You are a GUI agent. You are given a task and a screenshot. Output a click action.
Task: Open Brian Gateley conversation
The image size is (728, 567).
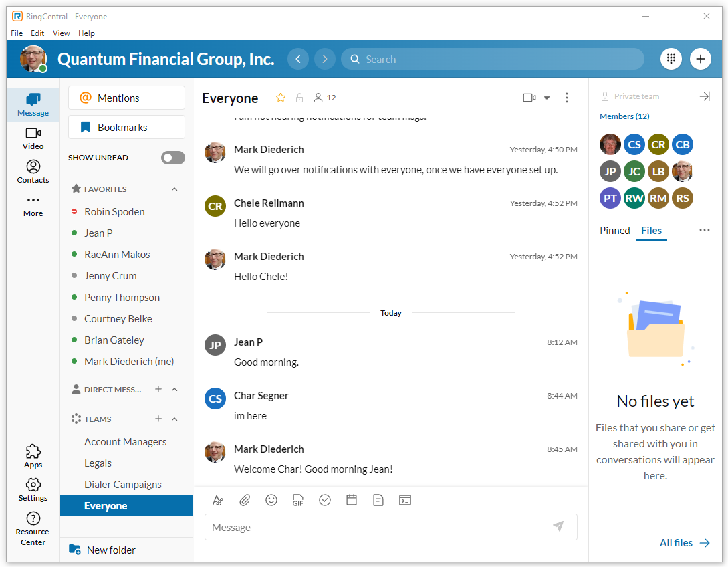point(127,340)
